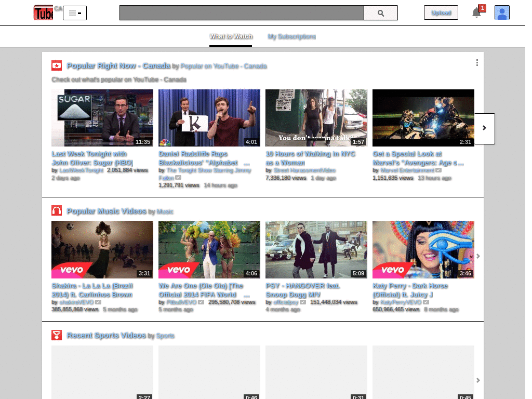Open Popular Right Now - Canada heading
Viewport: 532px width, 399px height.
118,65
